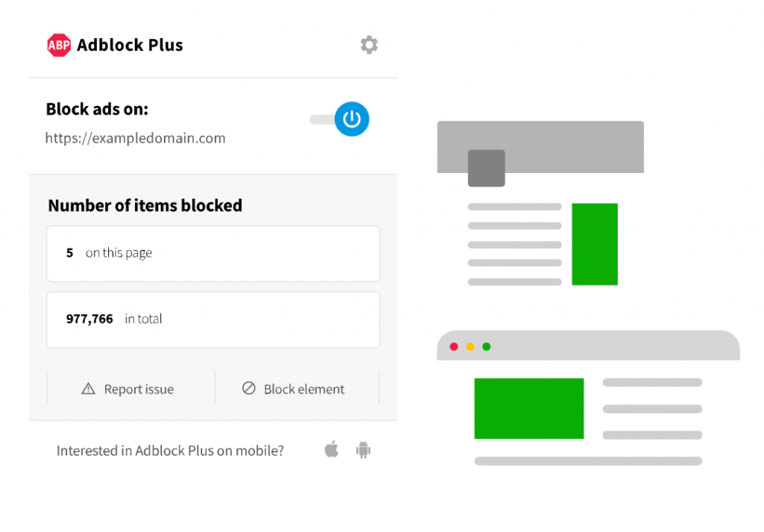Select the '977,766 in total' counter card
Screen dimensions: 764x532
(x=213, y=319)
